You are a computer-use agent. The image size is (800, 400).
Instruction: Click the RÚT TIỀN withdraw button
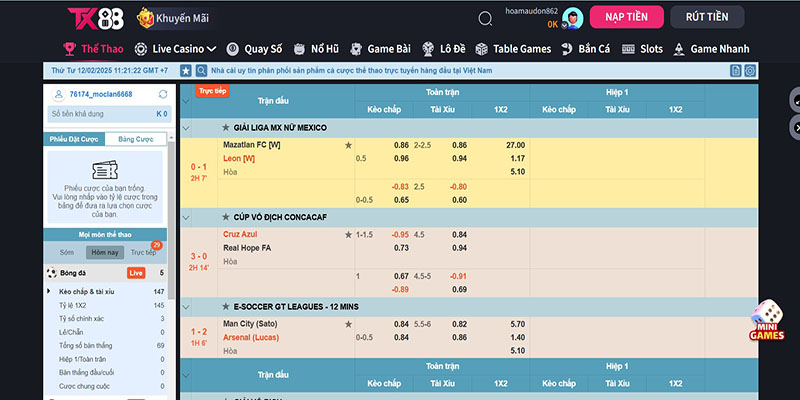713,16
